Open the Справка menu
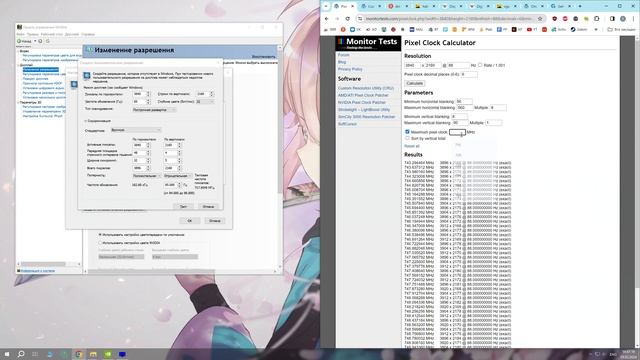Viewport: 640px width, 360px height. (88, 34)
